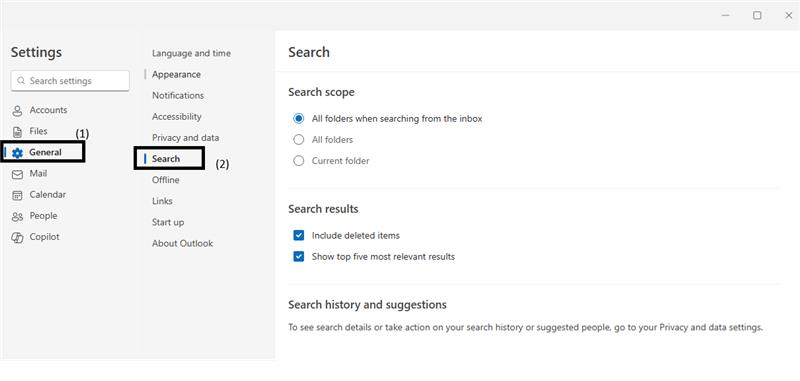
Task: Click the Copilot icon
Action: pos(17,237)
